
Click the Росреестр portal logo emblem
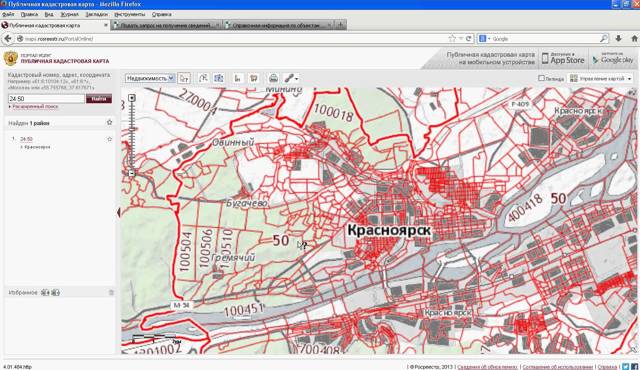[10, 58]
